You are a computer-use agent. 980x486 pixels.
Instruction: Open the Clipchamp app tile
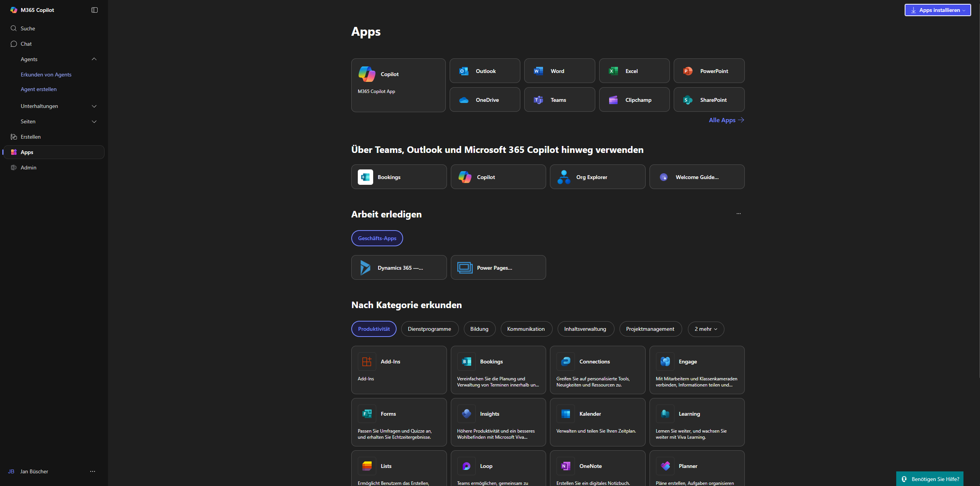(634, 100)
